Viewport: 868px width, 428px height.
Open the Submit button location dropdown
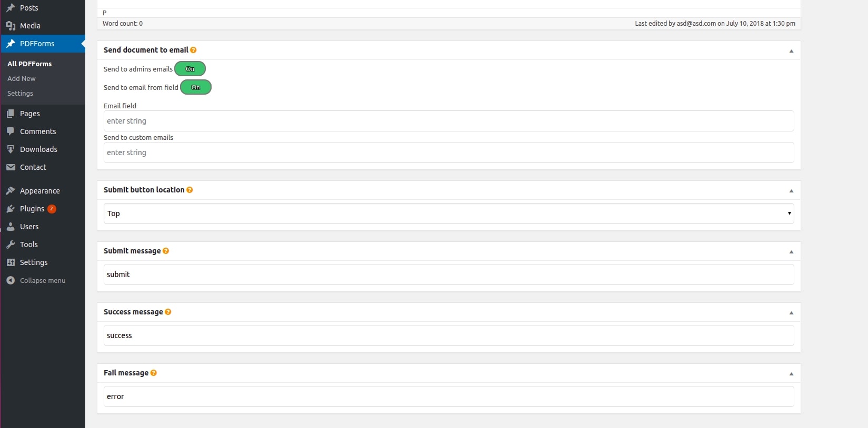[x=448, y=213]
